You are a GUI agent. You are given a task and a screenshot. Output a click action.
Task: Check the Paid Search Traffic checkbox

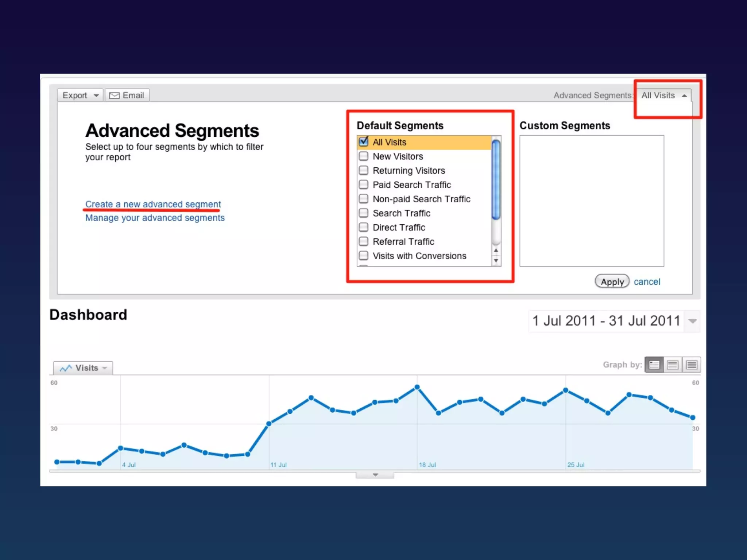click(x=364, y=185)
